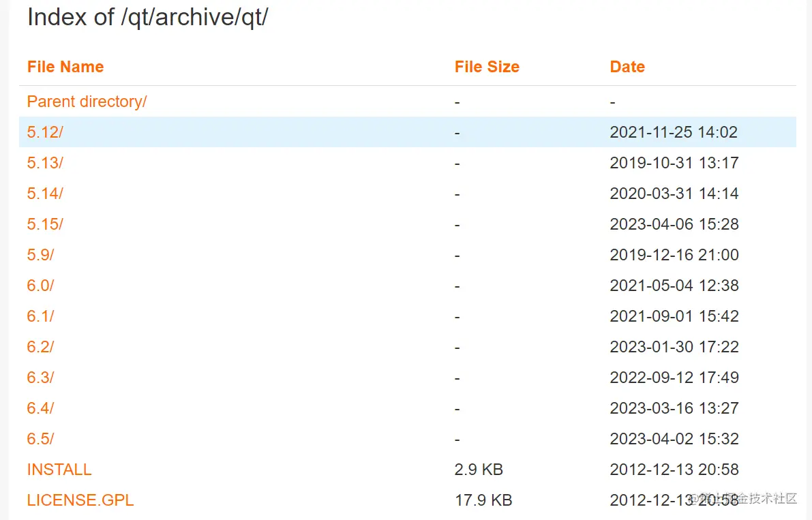This screenshot has width=812, height=520.
Task: Download the INSTALL file
Action: [59, 470]
